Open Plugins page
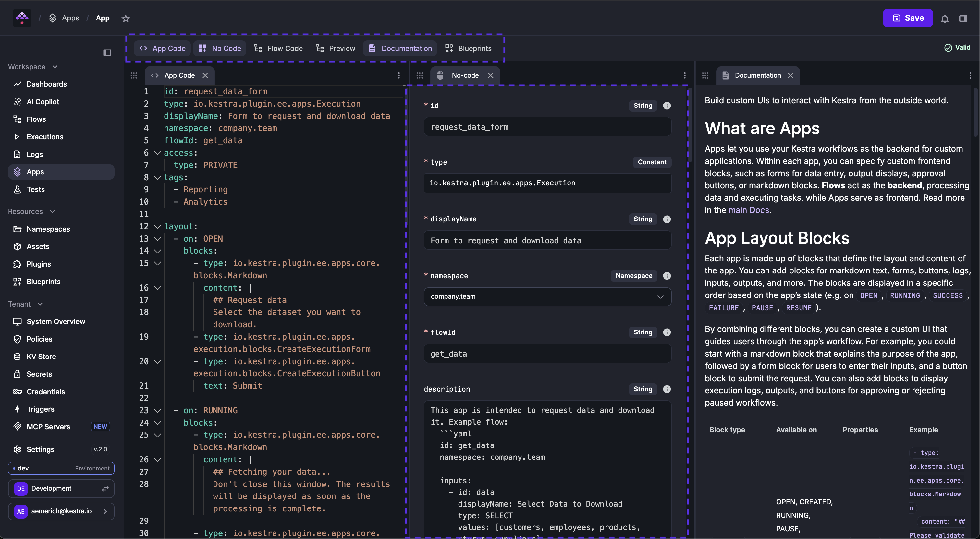This screenshot has width=980, height=539. pyautogui.click(x=61, y=264)
